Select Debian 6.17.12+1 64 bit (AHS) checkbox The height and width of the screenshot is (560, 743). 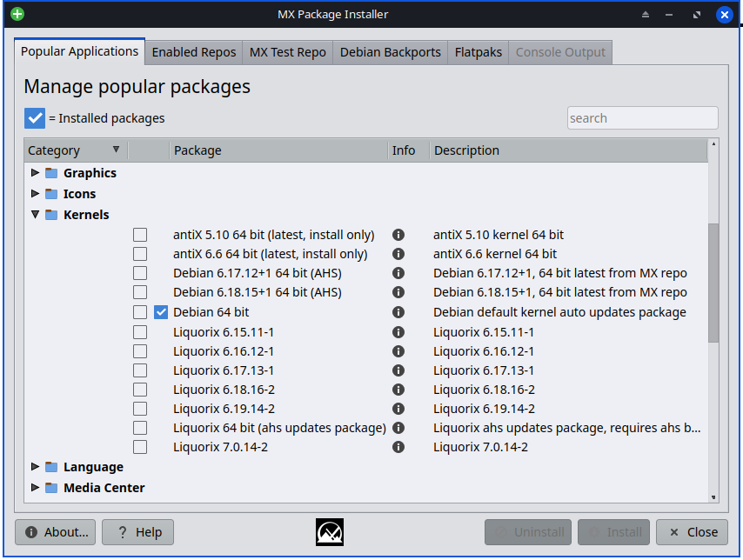click(140, 273)
